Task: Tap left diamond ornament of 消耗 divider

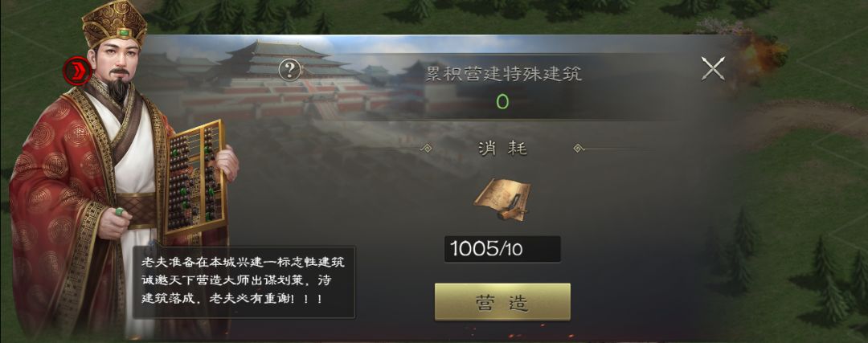Action: pyautogui.click(x=426, y=149)
